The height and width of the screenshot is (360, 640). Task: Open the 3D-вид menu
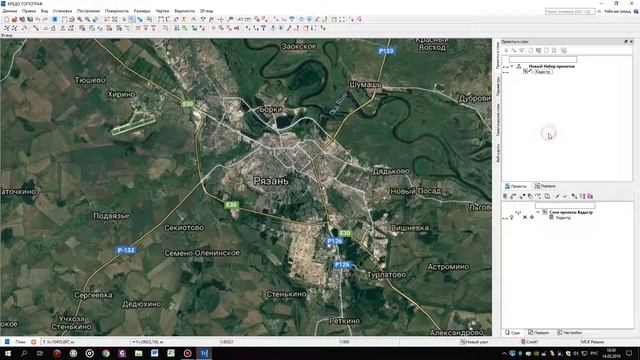[x=206, y=11]
